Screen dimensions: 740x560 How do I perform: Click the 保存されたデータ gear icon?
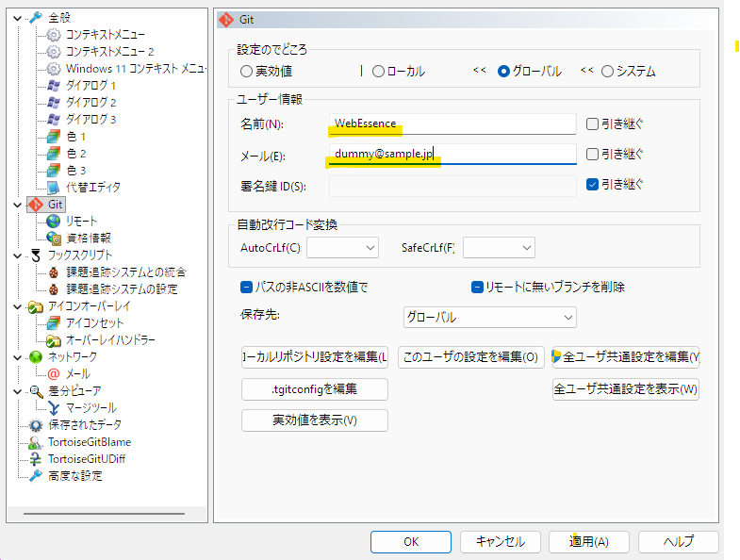point(36,425)
